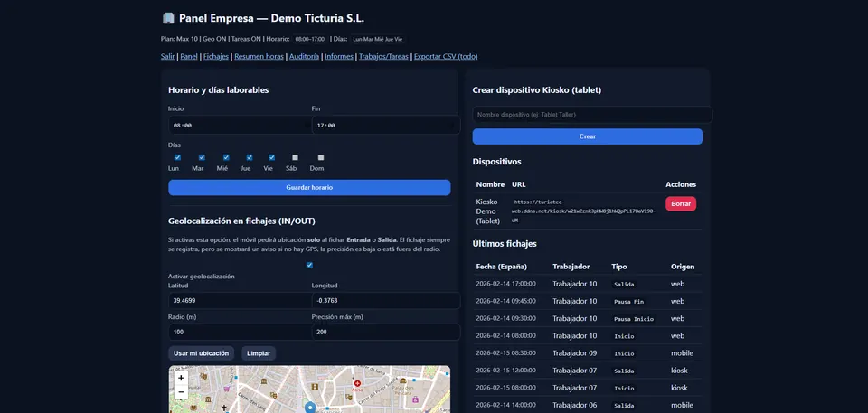This screenshot has width=868, height=413.
Task: Click the Guardar horario button
Action: 309,188
